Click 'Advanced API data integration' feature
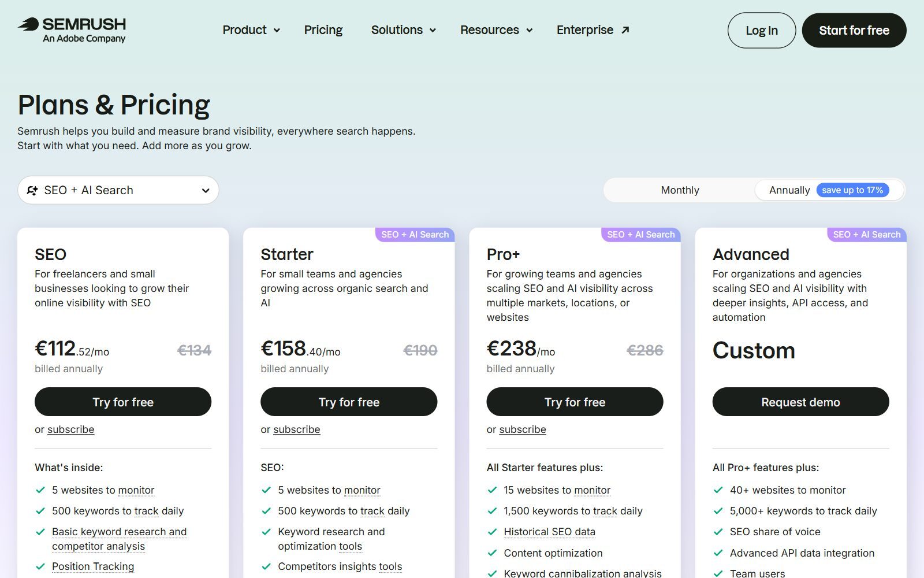924x578 pixels. click(x=802, y=553)
